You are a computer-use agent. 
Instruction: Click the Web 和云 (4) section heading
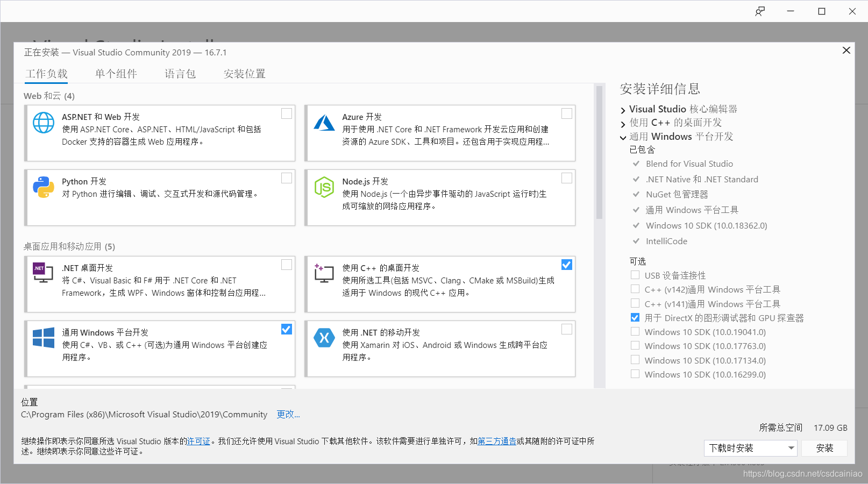click(x=49, y=96)
